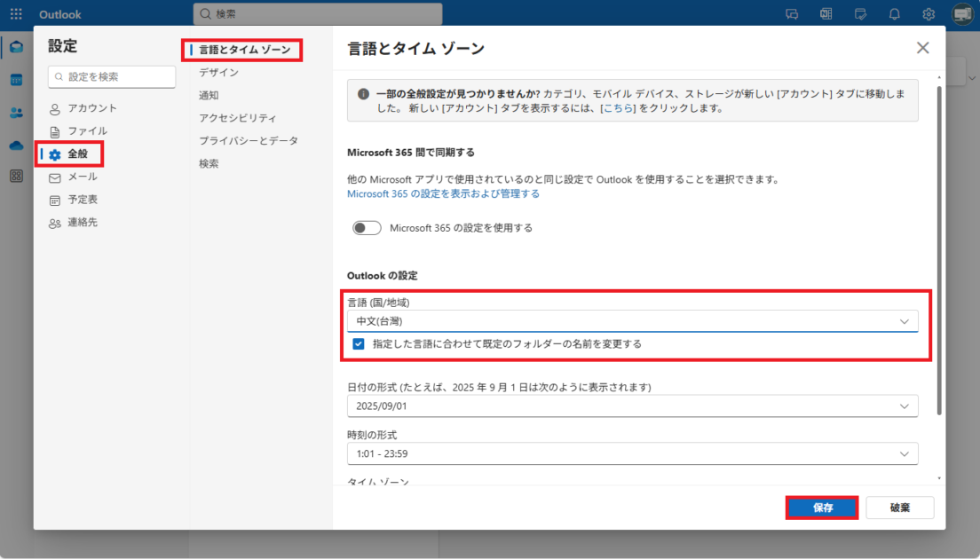Open the メール settings category

point(74,177)
